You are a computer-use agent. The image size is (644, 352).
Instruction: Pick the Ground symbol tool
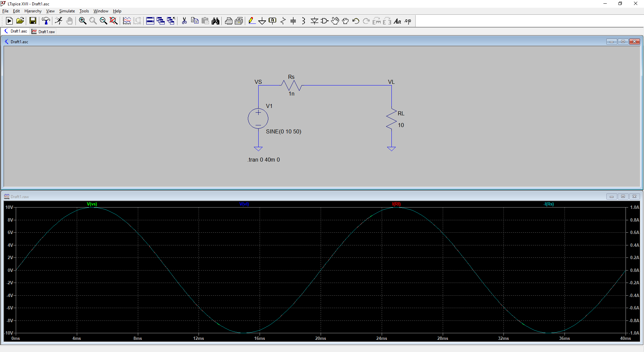(262, 21)
